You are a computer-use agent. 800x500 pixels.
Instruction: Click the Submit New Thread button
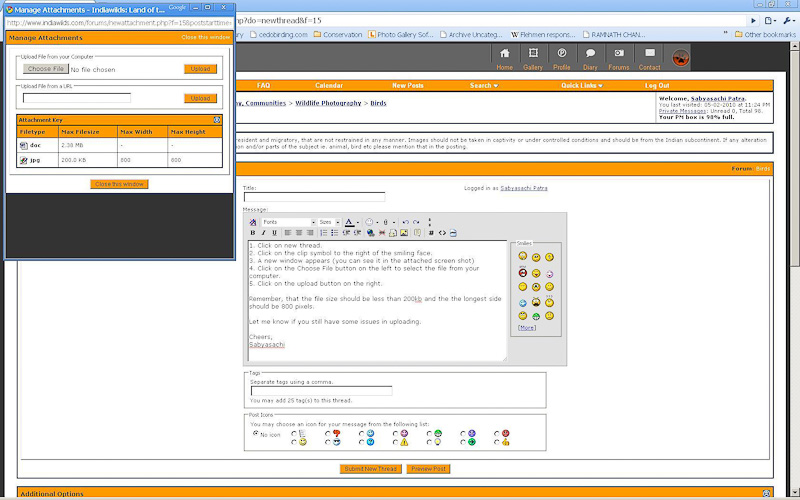[371, 468]
